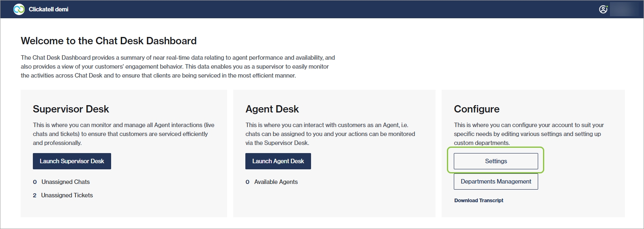Screen dimensions: 644x229
Task: Open the user profile icon
Action: click(x=603, y=9)
